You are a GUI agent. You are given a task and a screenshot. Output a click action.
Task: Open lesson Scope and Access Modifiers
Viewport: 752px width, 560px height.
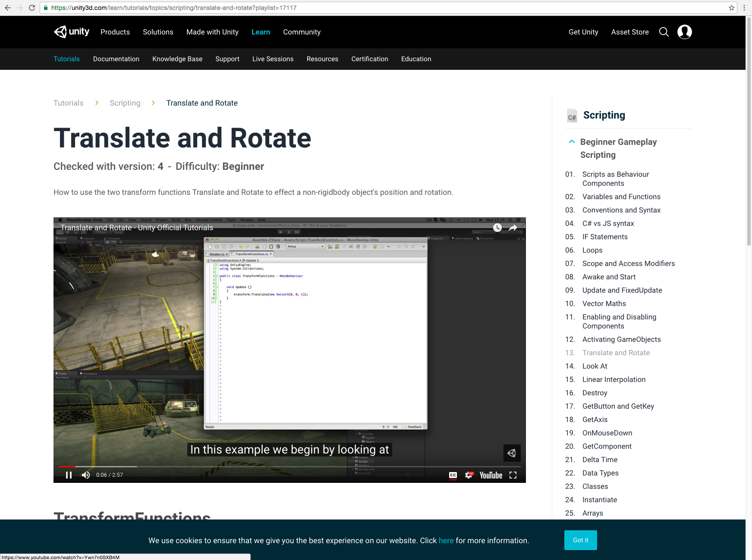point(629,263)
